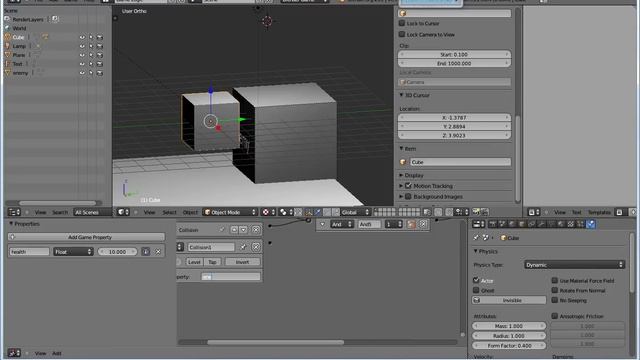
Task: Toggle Plane selectability in the outliner
Action: pyautogui.click(x=91, y=55)
